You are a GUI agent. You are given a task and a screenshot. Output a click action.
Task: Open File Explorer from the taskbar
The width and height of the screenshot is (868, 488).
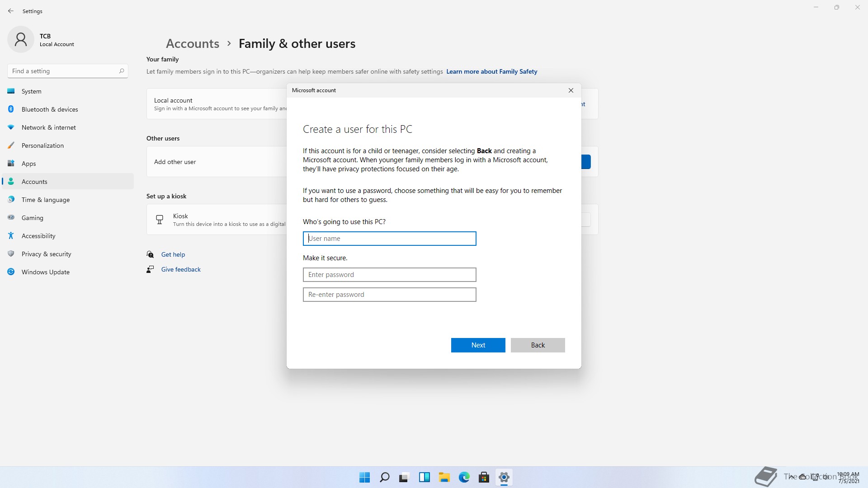coord(444,477)
